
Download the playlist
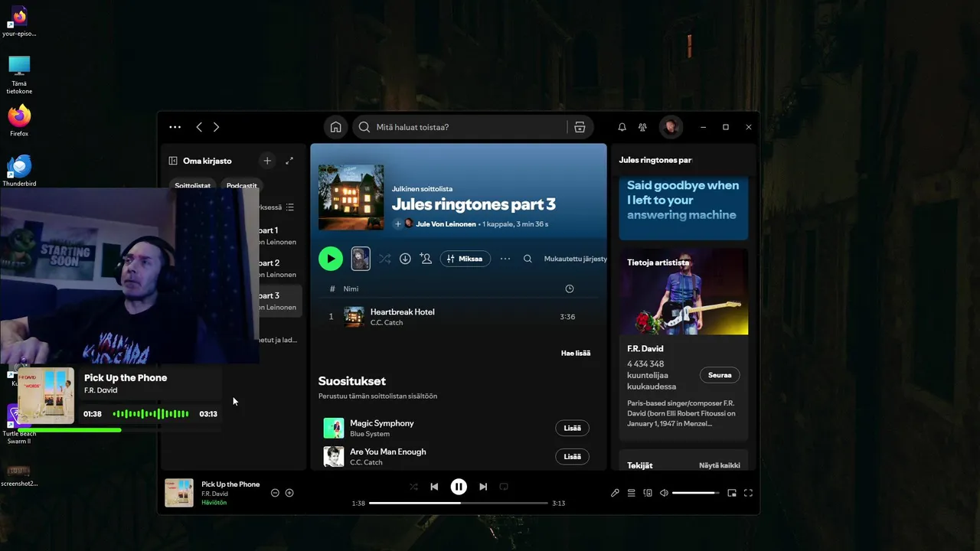(x=405, y=259)
